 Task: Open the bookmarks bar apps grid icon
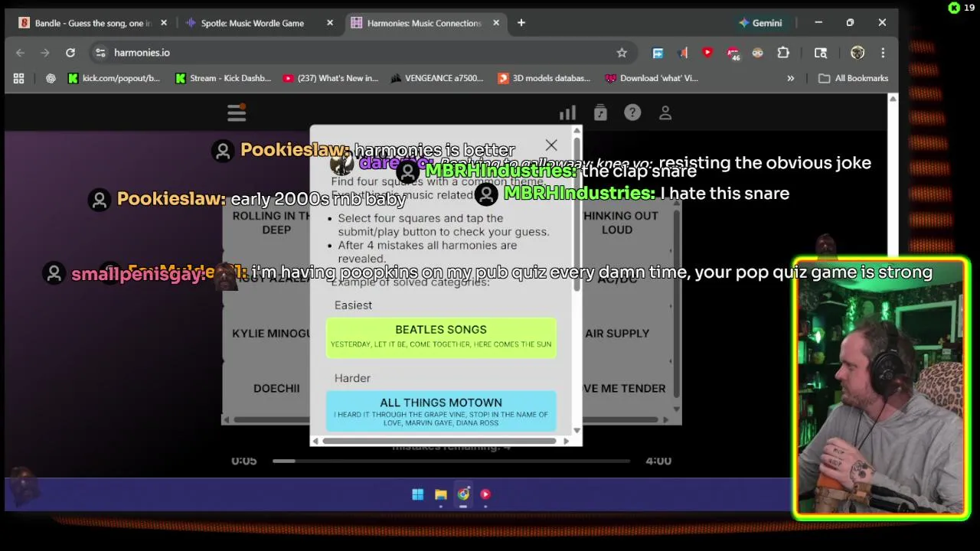click(x=19, y=78)
